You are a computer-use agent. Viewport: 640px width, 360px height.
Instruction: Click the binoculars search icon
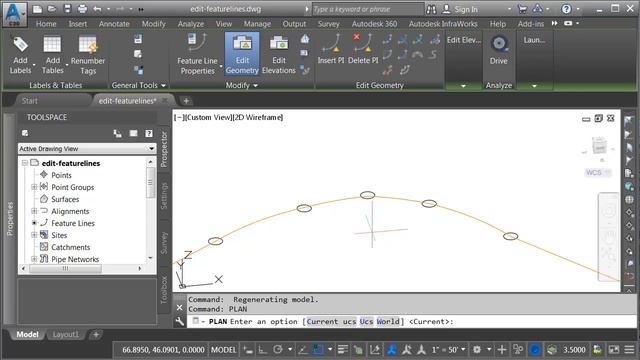click(431, 9)
